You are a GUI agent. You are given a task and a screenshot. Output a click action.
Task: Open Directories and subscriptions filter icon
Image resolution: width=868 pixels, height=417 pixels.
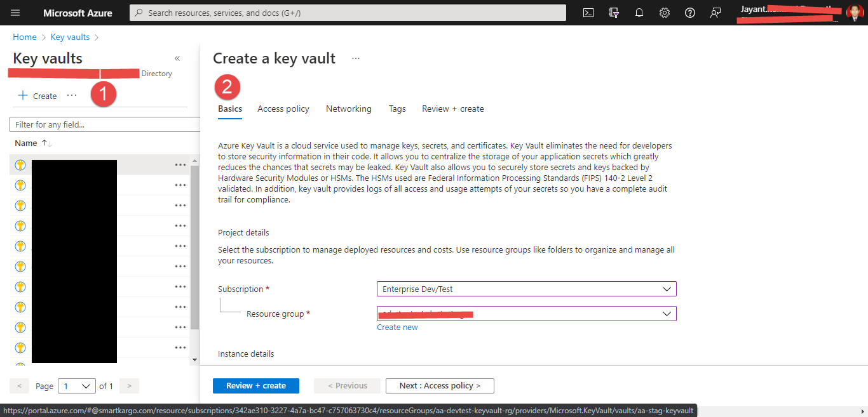coord(614,13)
